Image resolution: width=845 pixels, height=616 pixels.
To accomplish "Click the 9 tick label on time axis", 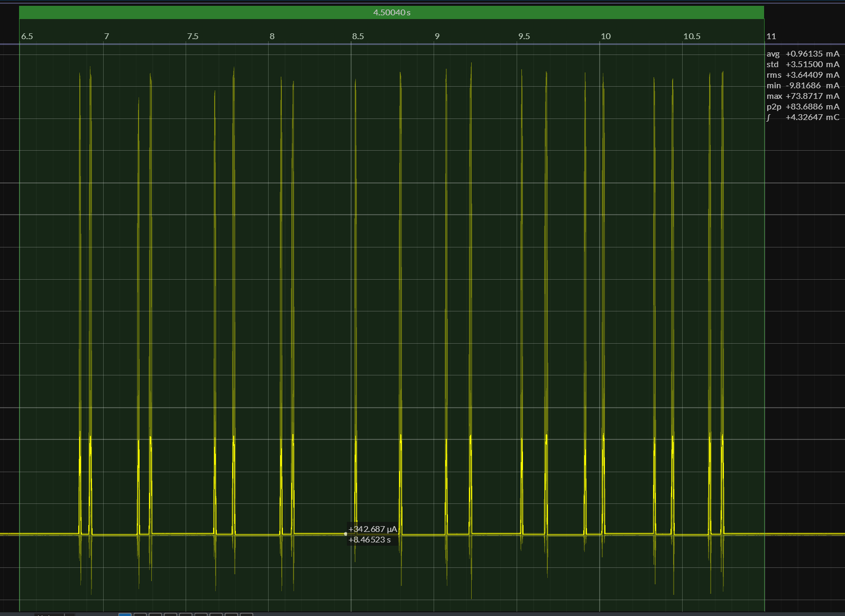I will 437,36.
